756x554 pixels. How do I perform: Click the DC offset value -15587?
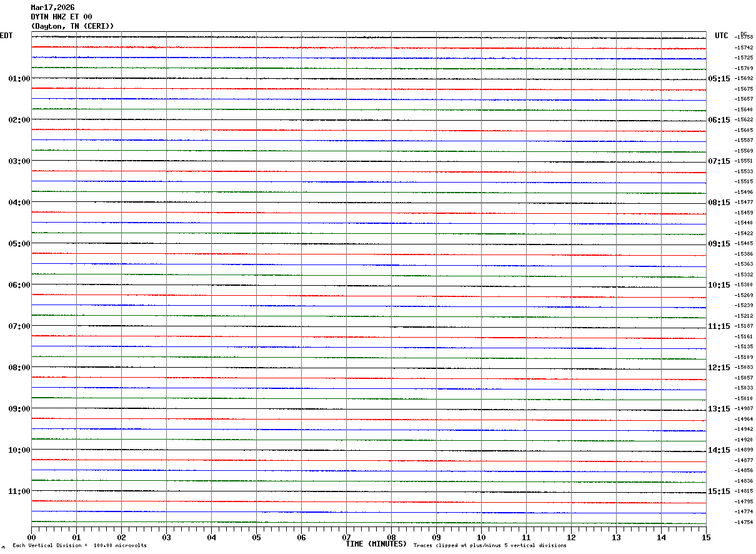pyautogui.click(x=744, y=141)
